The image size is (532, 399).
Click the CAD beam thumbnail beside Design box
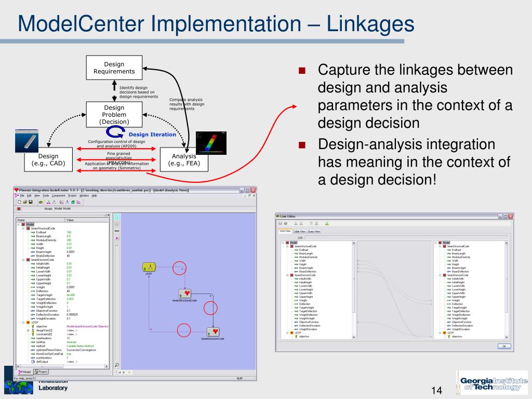tap(27, 141)
